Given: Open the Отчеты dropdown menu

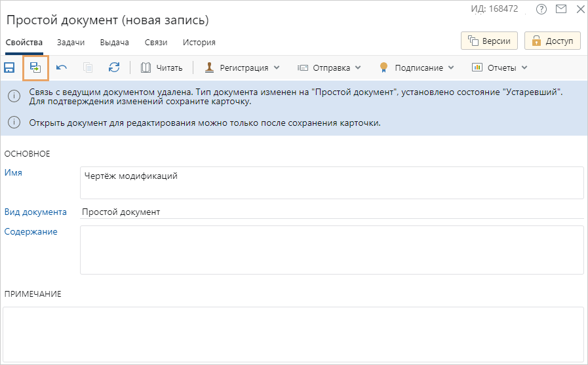Looking at the screenshot, I should tap(500, 67).
